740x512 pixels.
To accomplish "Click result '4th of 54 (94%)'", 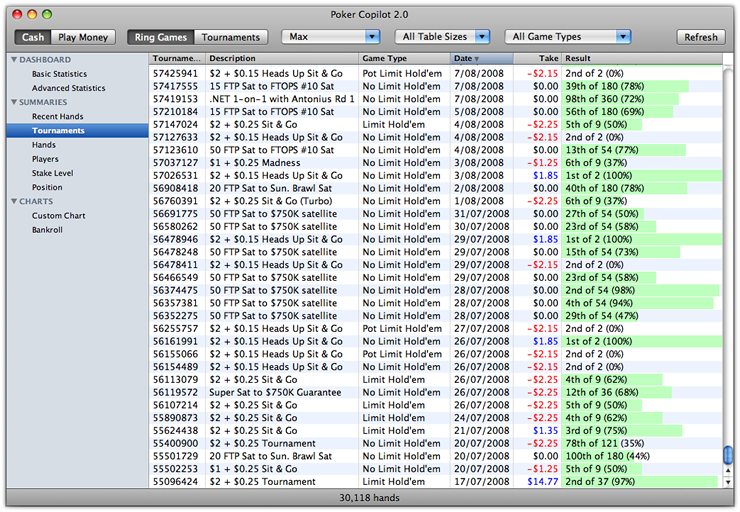I will tap(599, 303).
